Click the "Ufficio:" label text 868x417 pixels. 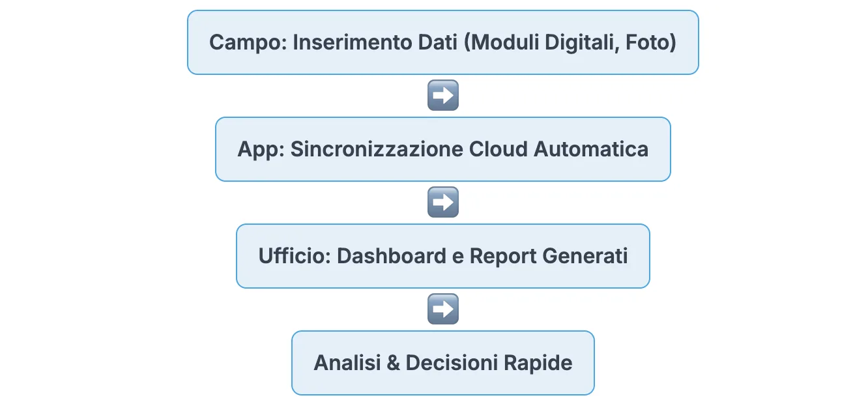[295, 256]
